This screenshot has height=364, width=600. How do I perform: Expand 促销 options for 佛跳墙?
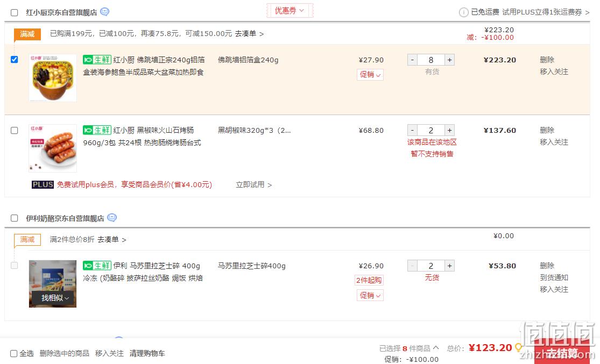click(370, 75)
